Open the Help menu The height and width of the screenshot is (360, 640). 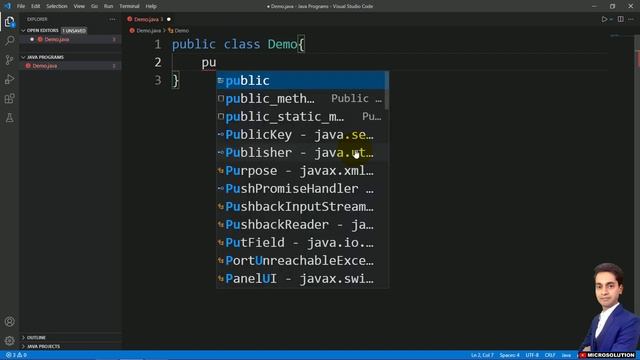point(151,6)
